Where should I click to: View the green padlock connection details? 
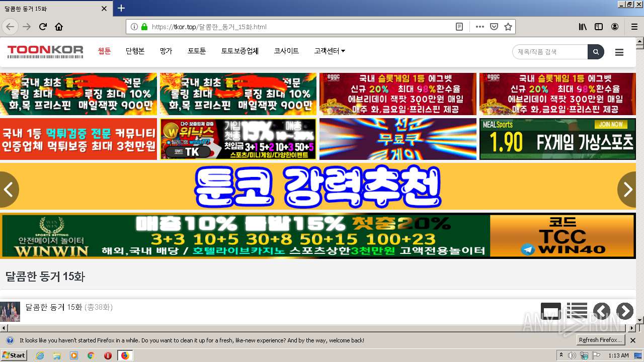coord(144,27)
